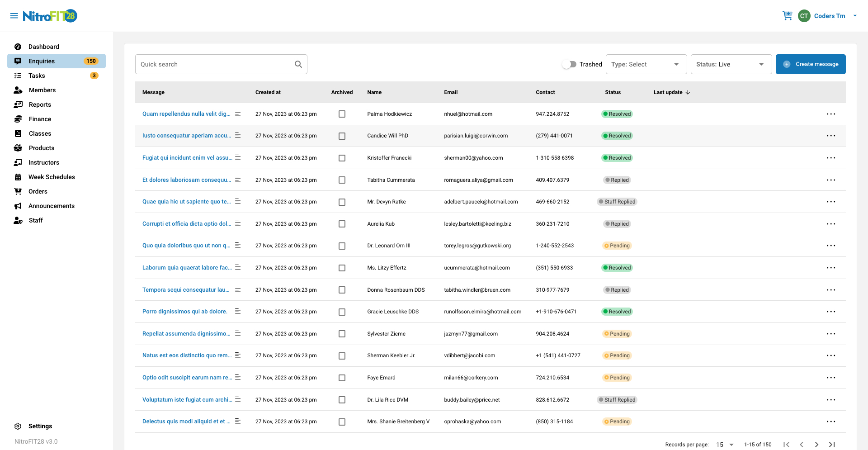Select the Announcements megaphone icon
This screenshot has width=868, height=450.
coord(18,206)
